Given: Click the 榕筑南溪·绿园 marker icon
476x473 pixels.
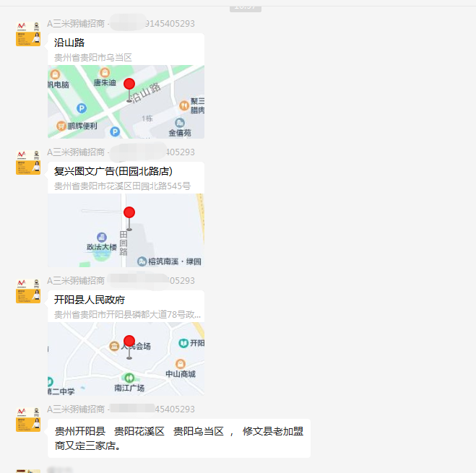Looking at the screenshot, I should [142, 261].
